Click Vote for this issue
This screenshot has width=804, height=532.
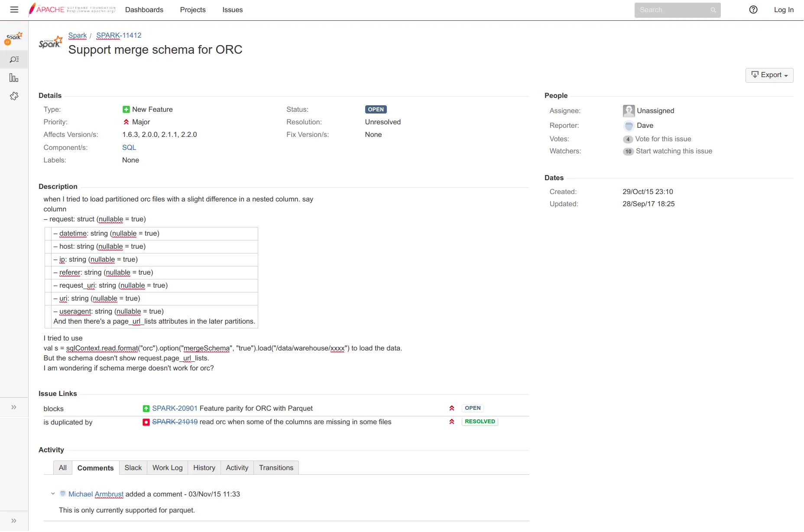[663, 139]
